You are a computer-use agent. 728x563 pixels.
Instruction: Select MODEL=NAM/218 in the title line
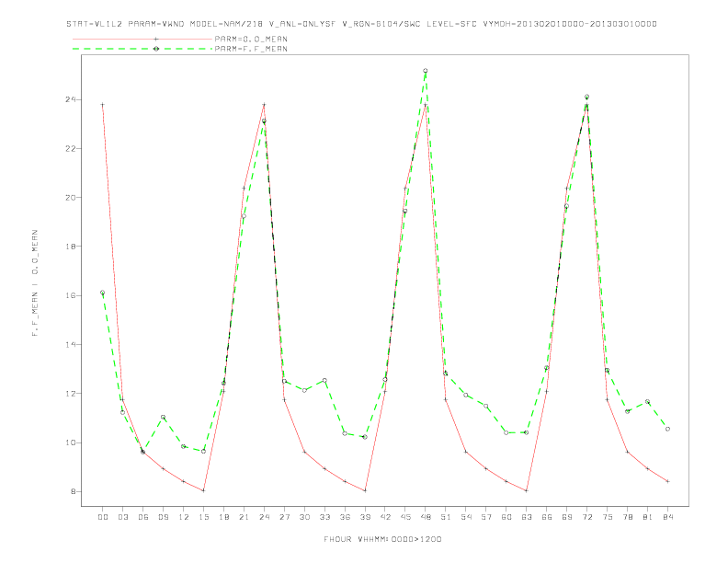coord(226,24)
